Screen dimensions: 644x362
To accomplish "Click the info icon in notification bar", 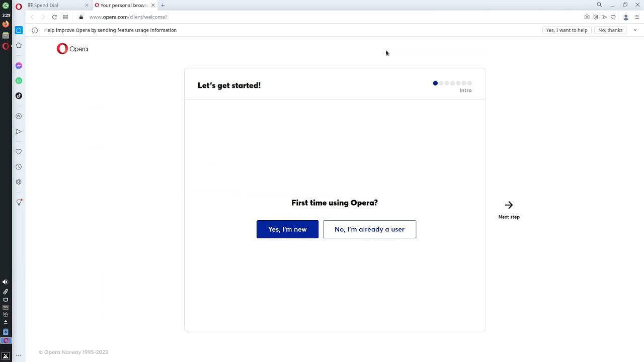I will [x=35, y=30].
